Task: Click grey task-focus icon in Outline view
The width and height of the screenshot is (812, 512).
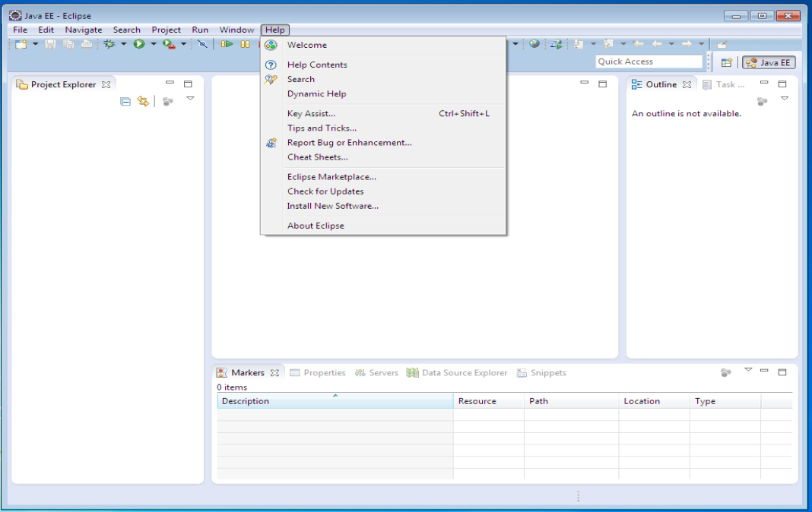Action: 763,101
